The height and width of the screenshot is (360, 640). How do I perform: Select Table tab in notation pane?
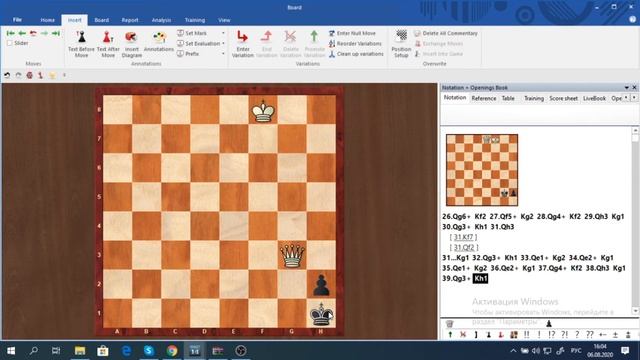pos(508,98)
